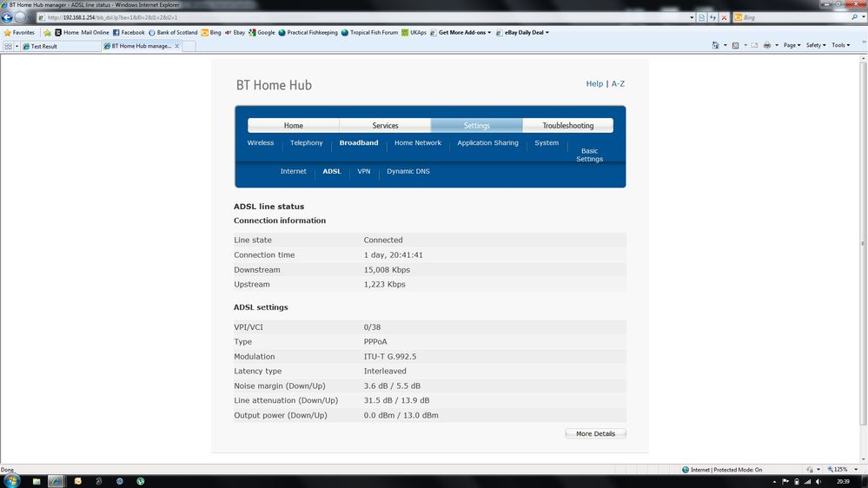Viewport: 868px width, 488px height.
Task: Open the Bing favorites bookmark
Action: pos(211,33)
